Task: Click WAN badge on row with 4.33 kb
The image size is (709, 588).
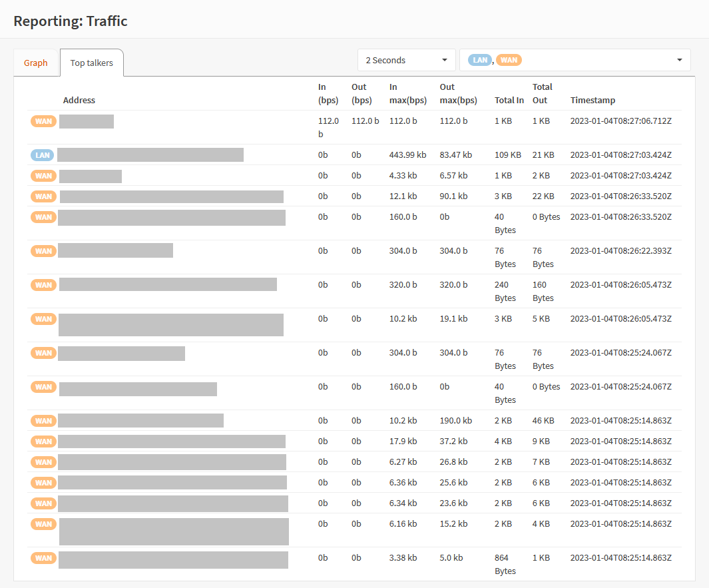Action: point(43,176)
